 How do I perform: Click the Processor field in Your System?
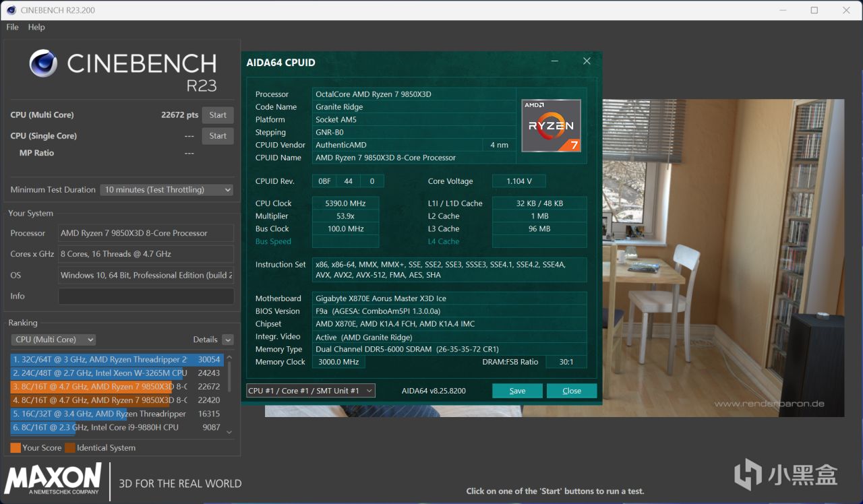[146, 233]
